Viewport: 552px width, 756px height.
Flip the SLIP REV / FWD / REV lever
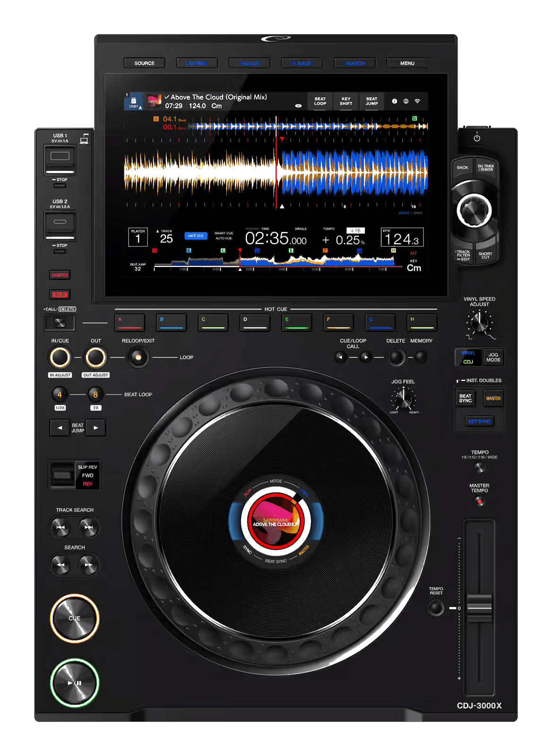62,475
